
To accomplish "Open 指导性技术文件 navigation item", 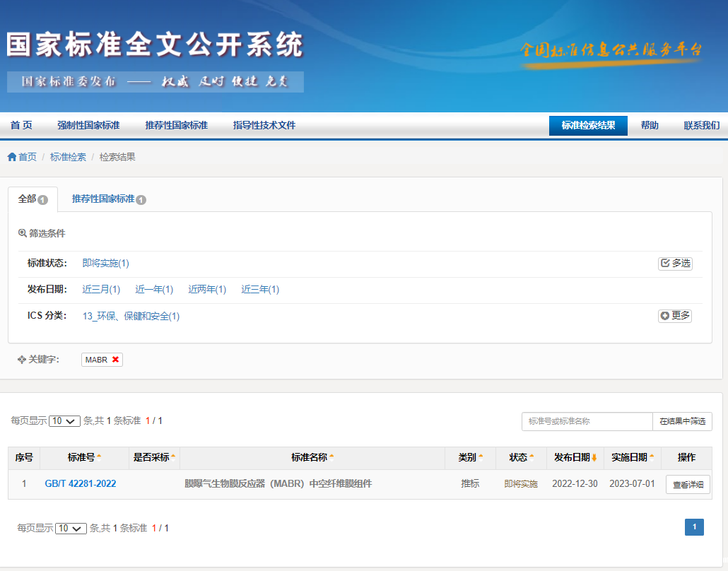I will 264,125.
